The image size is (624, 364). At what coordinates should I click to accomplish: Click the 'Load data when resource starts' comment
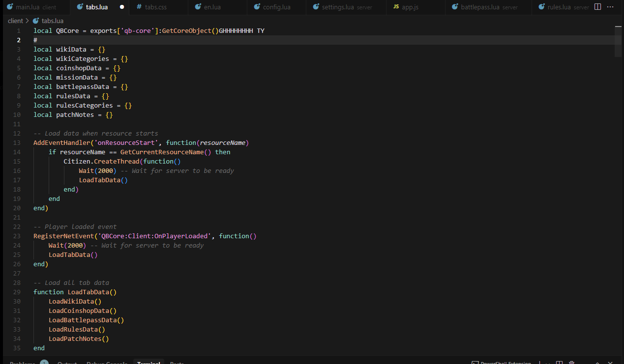coord(96,133)
